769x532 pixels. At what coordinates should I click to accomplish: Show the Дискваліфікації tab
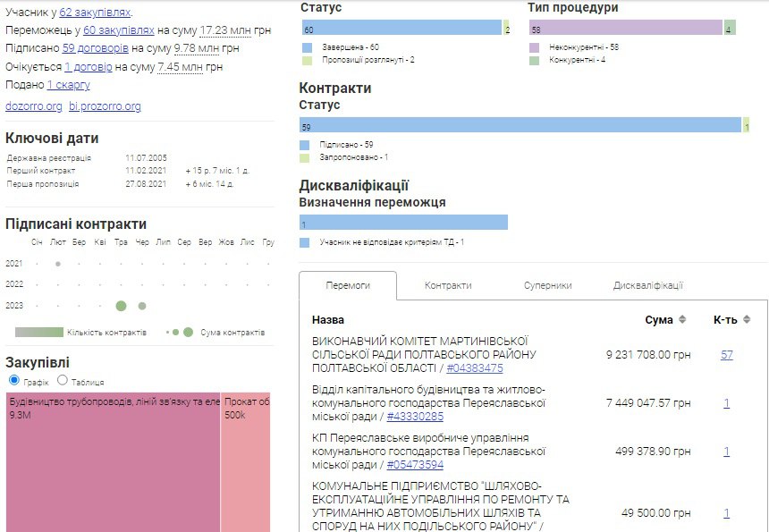click(x=648, y=285)
